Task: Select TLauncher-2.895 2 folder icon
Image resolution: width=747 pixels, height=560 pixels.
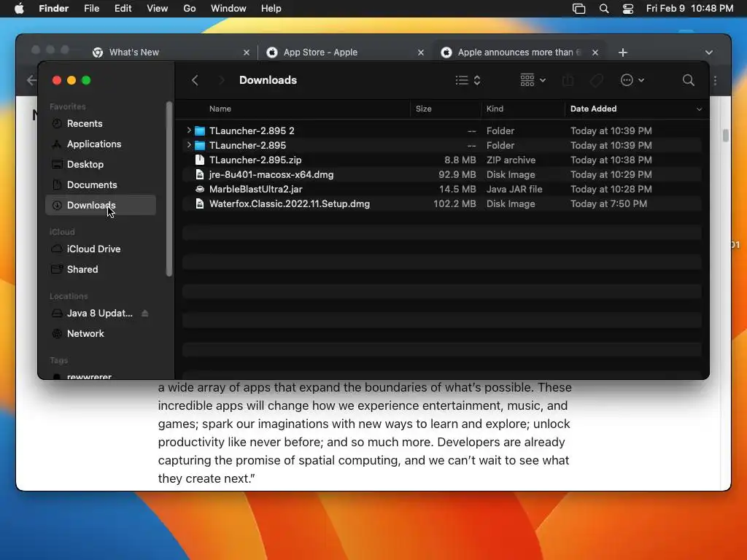Action: (200, 131)
